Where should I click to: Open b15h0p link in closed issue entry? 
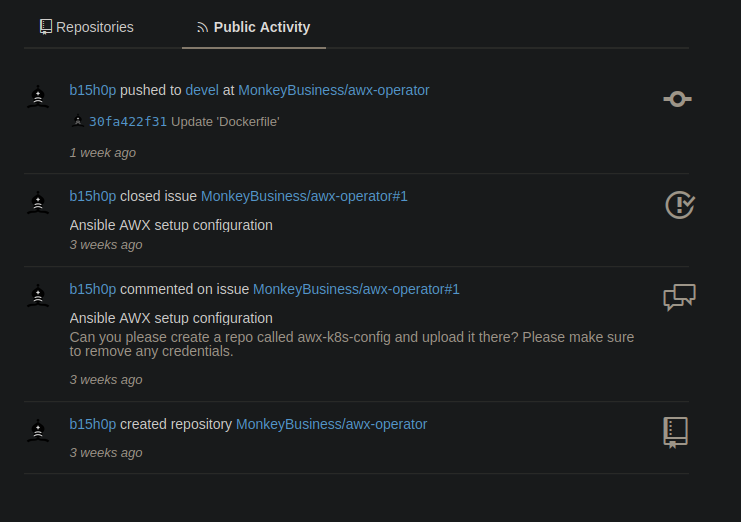tap(93, 196)
